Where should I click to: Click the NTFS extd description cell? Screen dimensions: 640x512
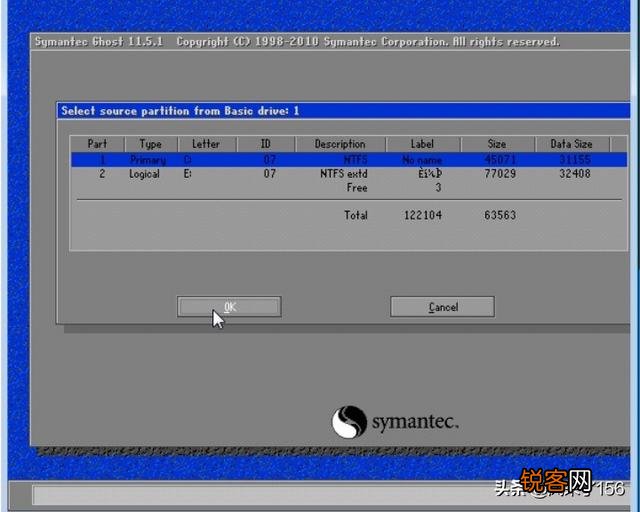coord(344,174)
